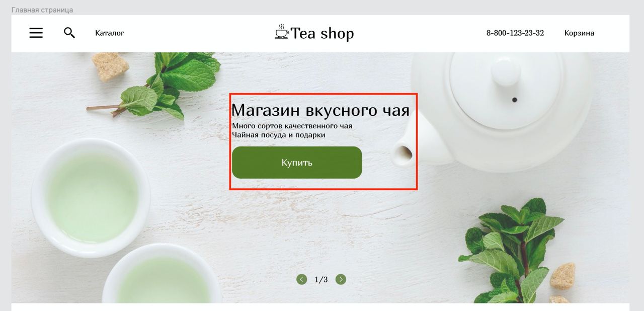Click the magnifier search icon

pyautogui.click(x=69, y=33)
